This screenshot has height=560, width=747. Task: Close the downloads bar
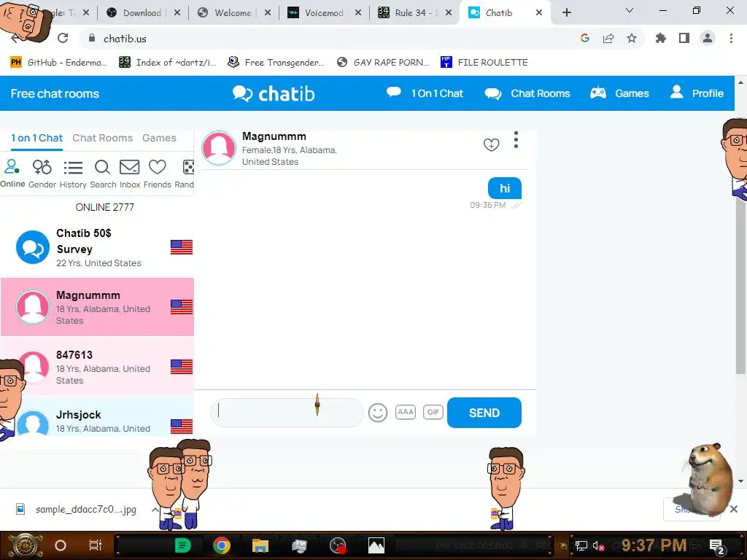click(734, 509)
